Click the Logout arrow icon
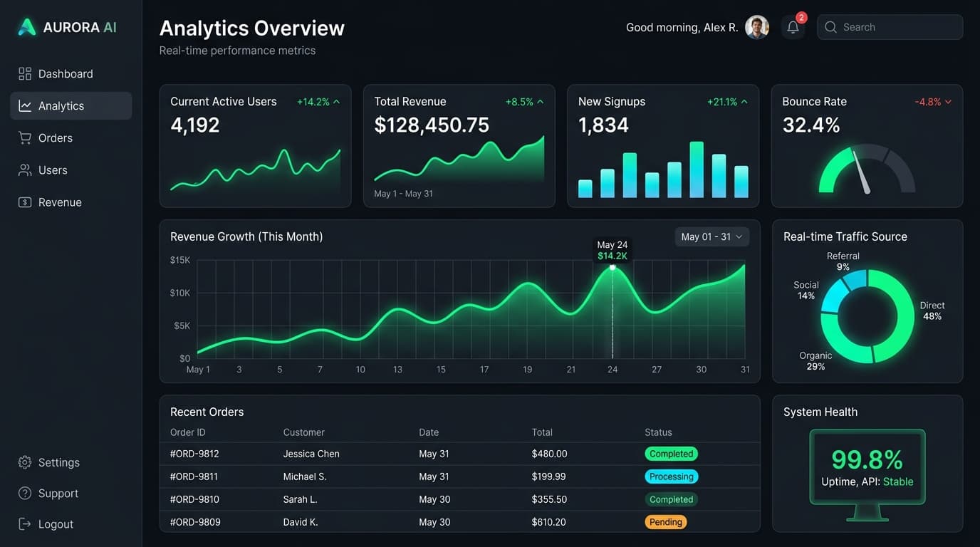The height and width of the screenshot is (547, 980). click(25, 523)
